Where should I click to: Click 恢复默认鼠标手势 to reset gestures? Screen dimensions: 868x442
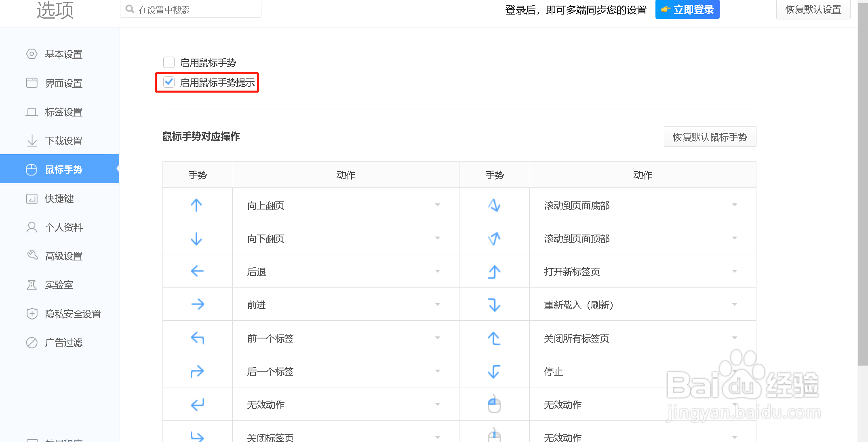tap(710, 137)
